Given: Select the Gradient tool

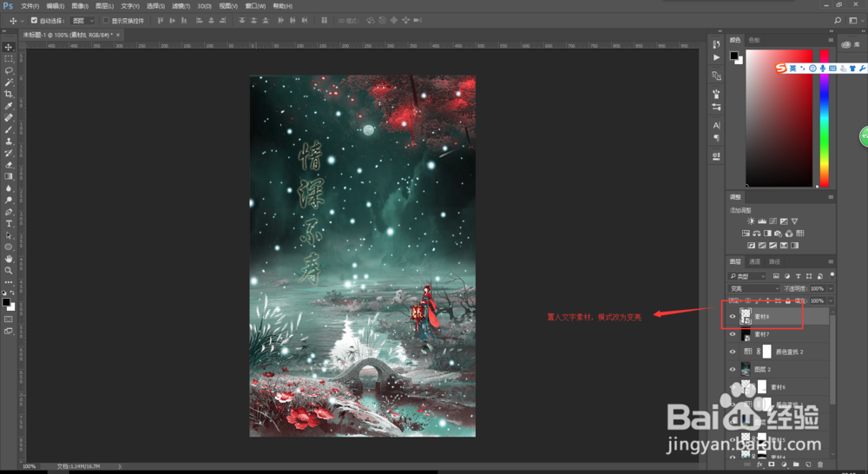Looking at the screenshot, I should coord(9,176).
